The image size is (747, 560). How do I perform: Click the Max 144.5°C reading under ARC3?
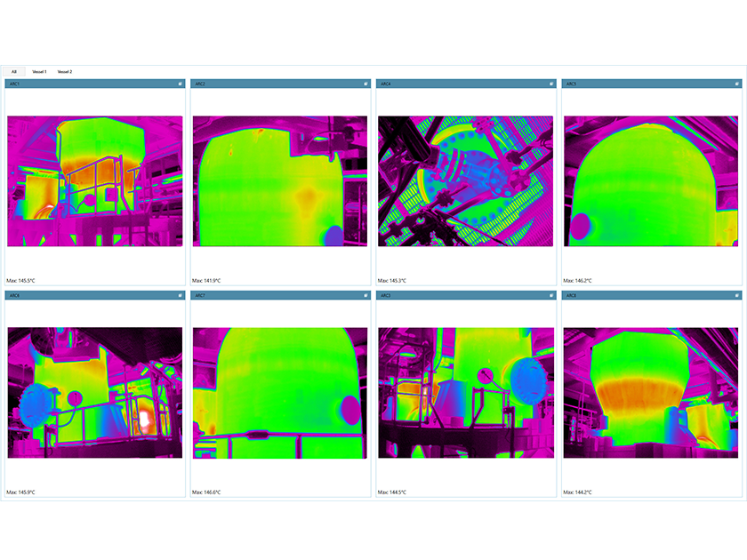pyautogui.click(x=394, y=491)
